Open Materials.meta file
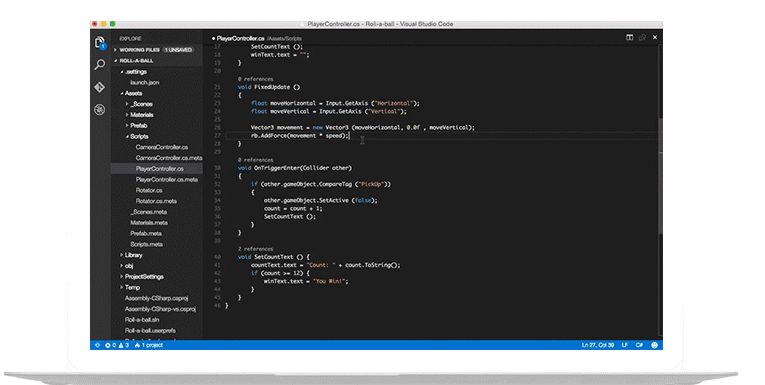The width and height of the screenshot is (765, 385). 149,223
